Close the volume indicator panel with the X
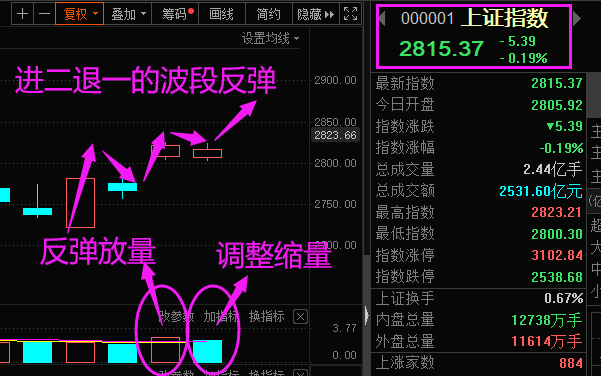The height and width of the screenshot is (376, 601). pyautogui.click(x=300, y=317)
